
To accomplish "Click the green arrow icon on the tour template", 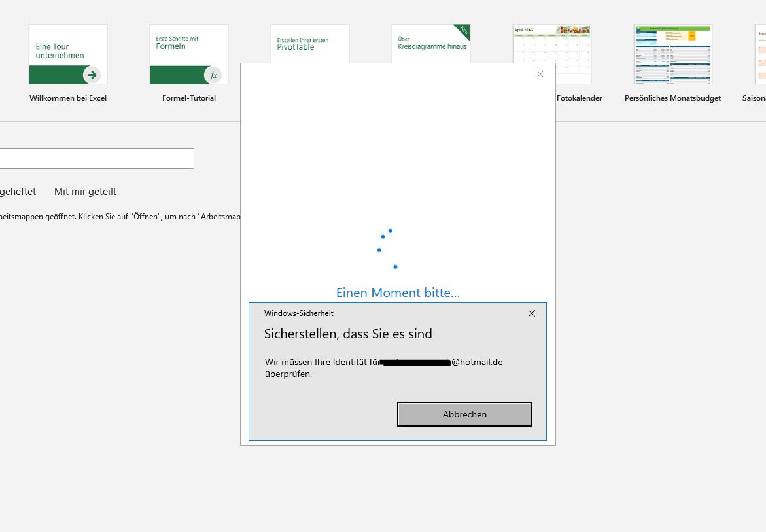I will (x=92, y=75).
